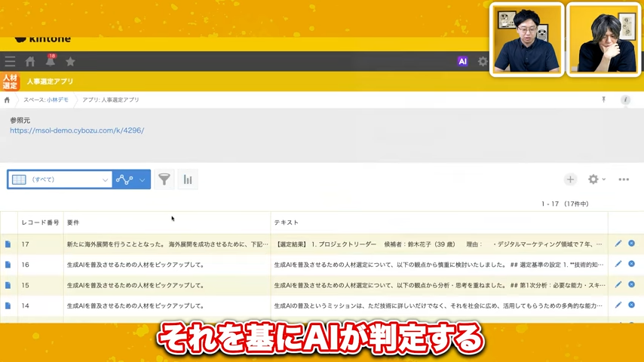Edit record 14 with pencil icon
The width and height of the screenshot is (644, 362).
[618, 305]
